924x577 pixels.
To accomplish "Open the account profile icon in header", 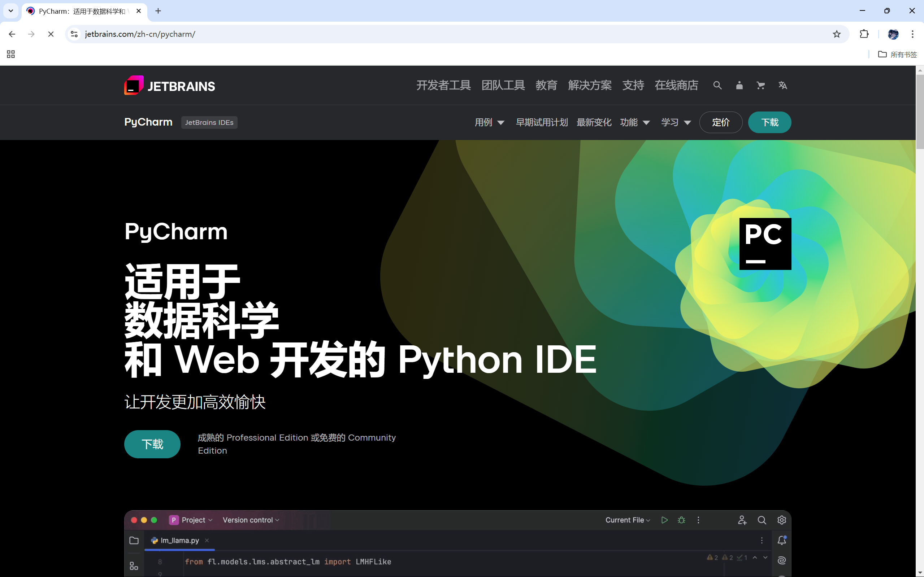I will 739,85.
